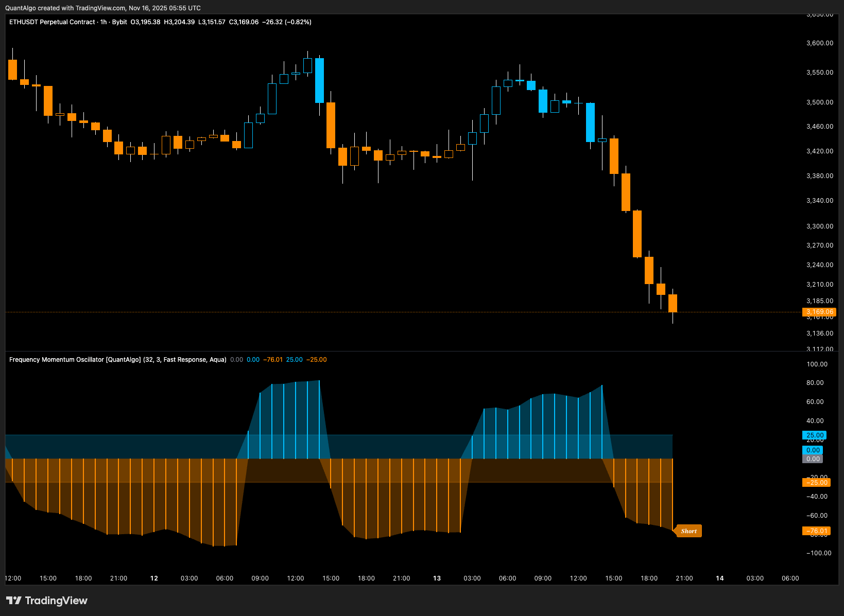Click the 3,300.00 price axis label
Screen dimensions: 844x616
(x=820, y=226)
